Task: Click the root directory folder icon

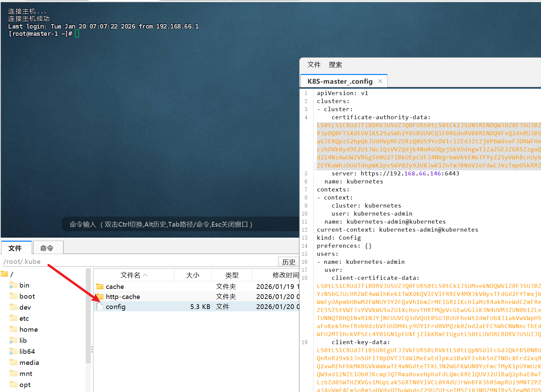Action: click(5, 274)
